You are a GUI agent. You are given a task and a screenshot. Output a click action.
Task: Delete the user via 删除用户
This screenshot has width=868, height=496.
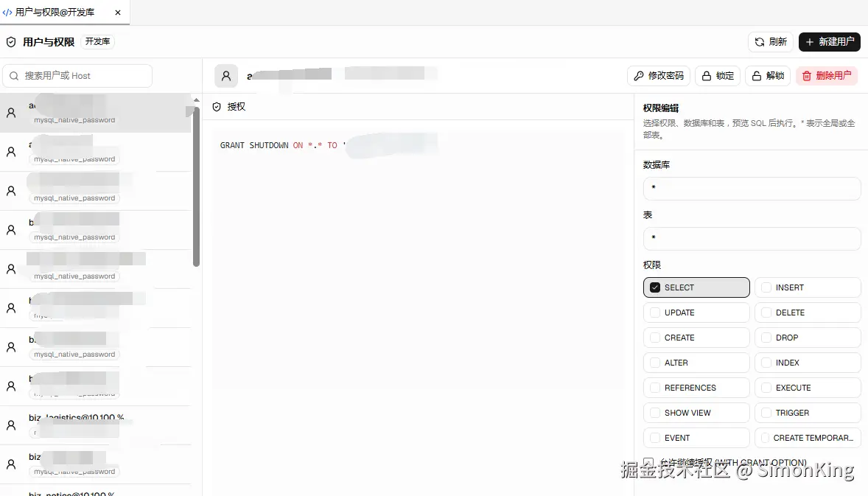click(x=827, y=76)
